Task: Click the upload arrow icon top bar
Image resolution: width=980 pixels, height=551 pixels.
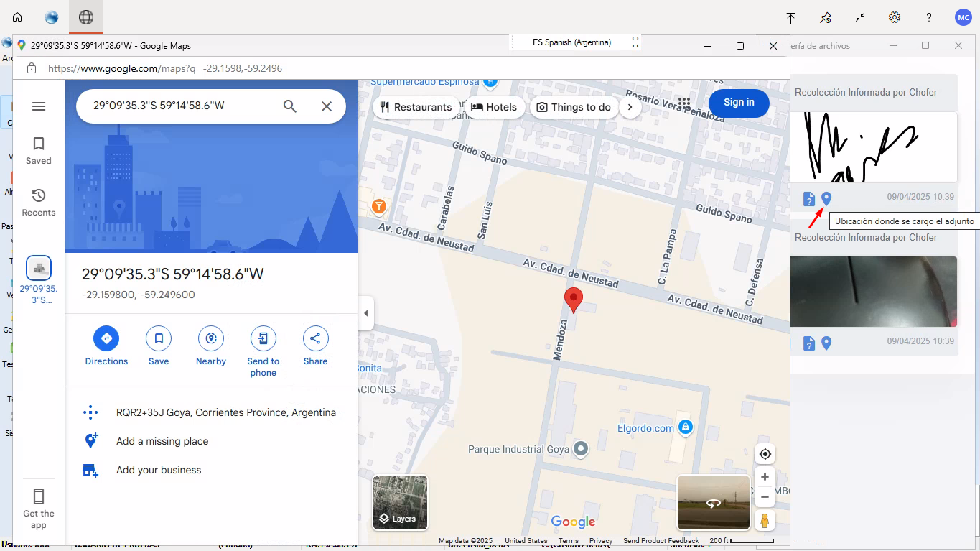Action: coord(790,17)
